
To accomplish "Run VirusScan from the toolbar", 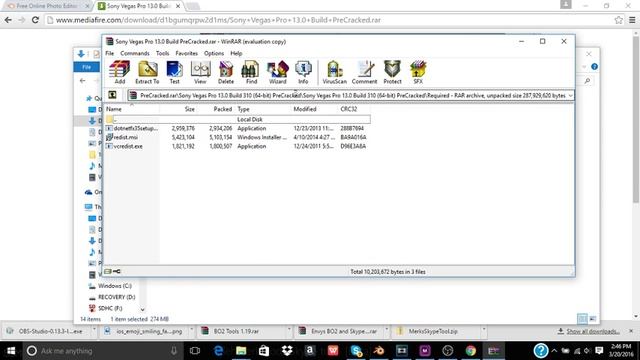I will [x=334, y=72].
